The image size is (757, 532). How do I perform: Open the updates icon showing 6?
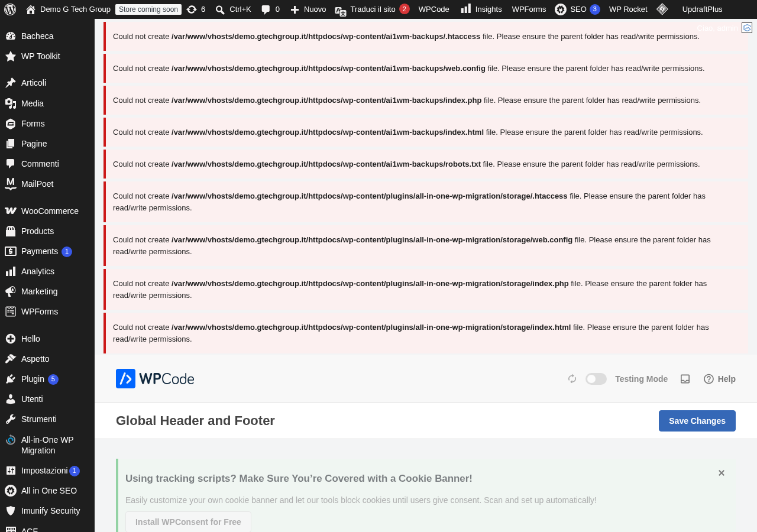[x=192, y=9]
